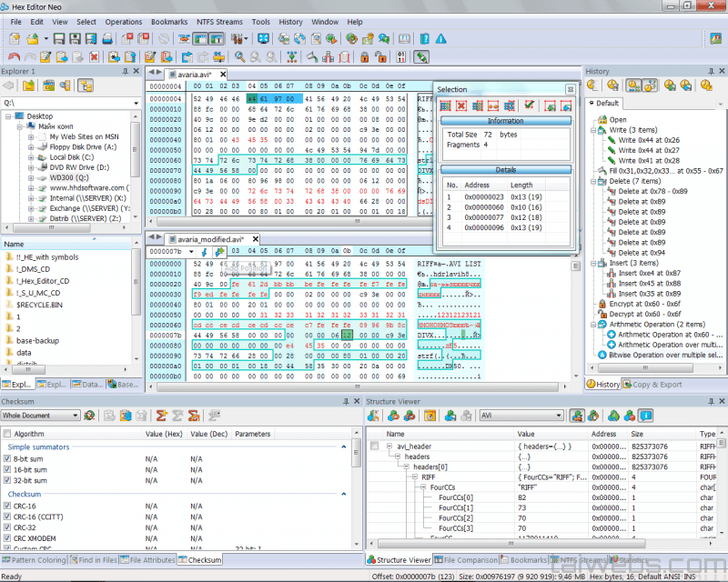Collapse the Delete (7 items) history group

[591, 181]
